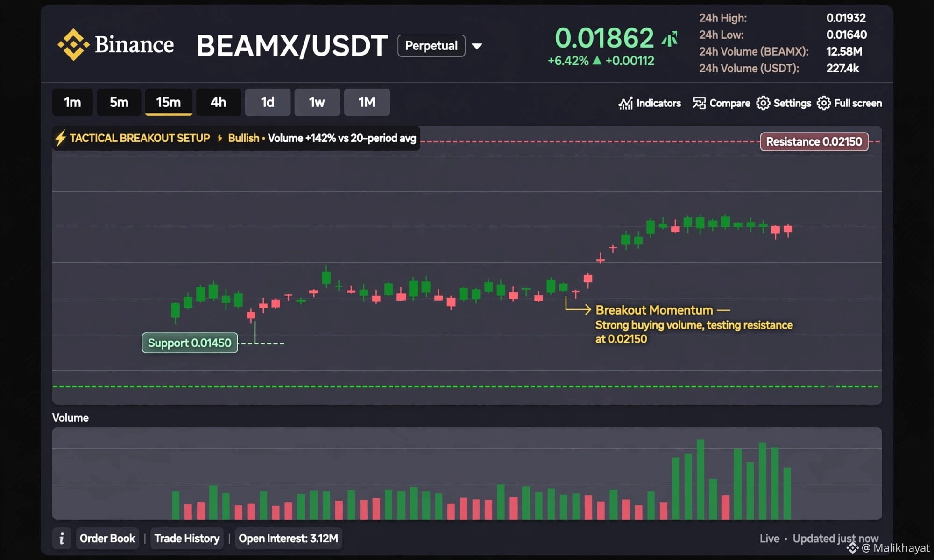The image size is (934, 560).
Task: Open the Perpetual contract selector
Action: coord(431,46)
